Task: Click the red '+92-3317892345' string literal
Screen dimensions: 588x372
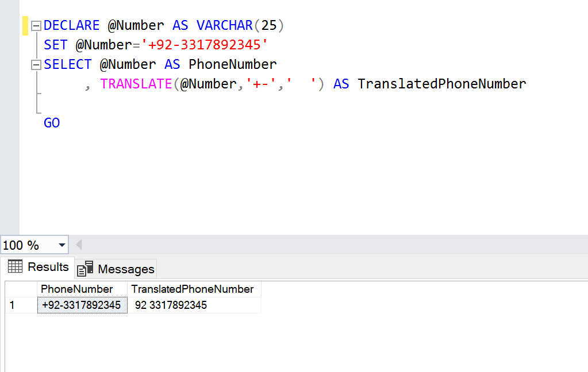Action: click(209, 45)
